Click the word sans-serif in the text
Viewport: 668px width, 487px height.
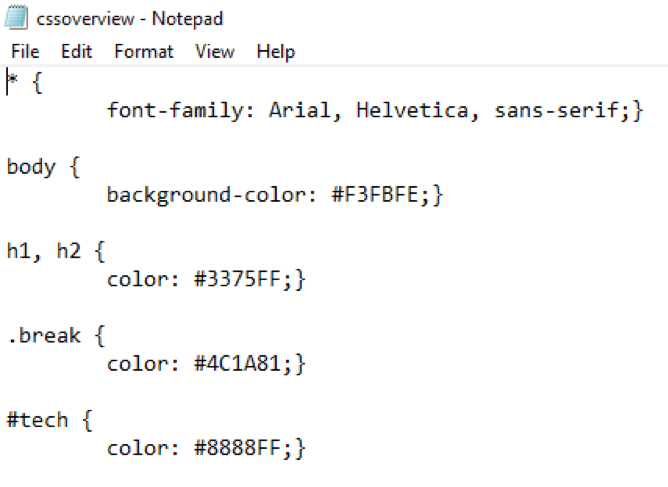pos(556,111)
